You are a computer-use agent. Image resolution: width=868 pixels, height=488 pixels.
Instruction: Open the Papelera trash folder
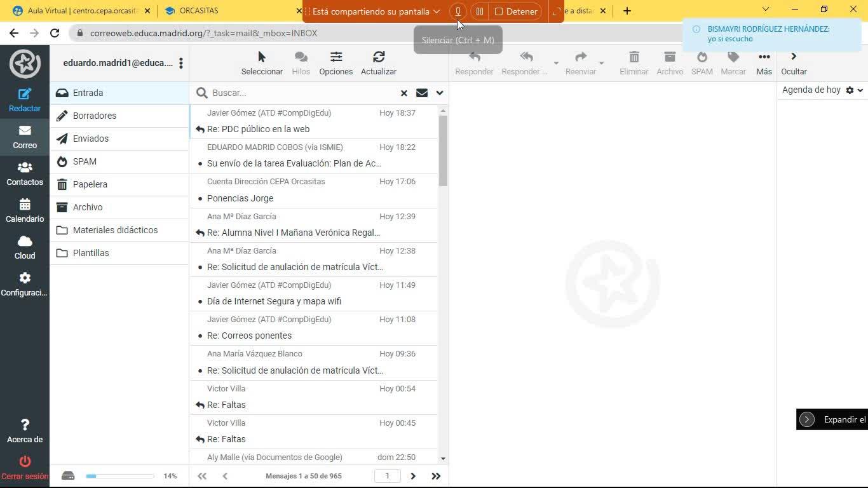click(119, 184)
